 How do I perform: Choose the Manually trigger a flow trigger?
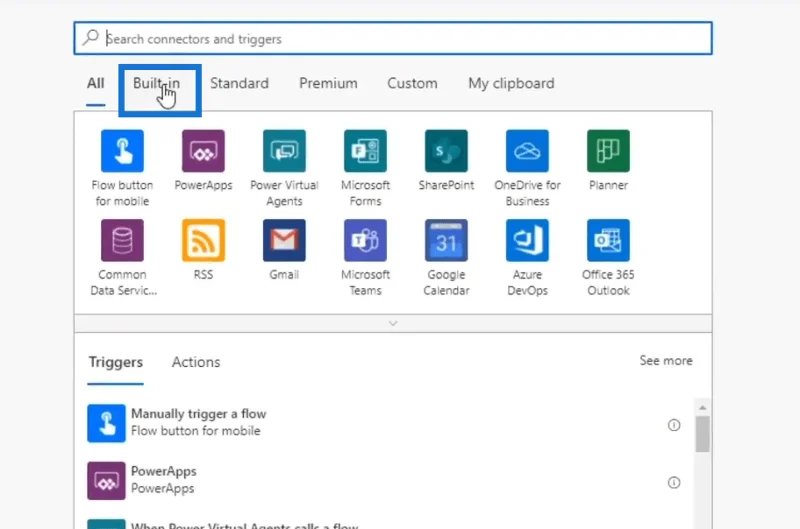pyautogui.click(x=391, y=423)
